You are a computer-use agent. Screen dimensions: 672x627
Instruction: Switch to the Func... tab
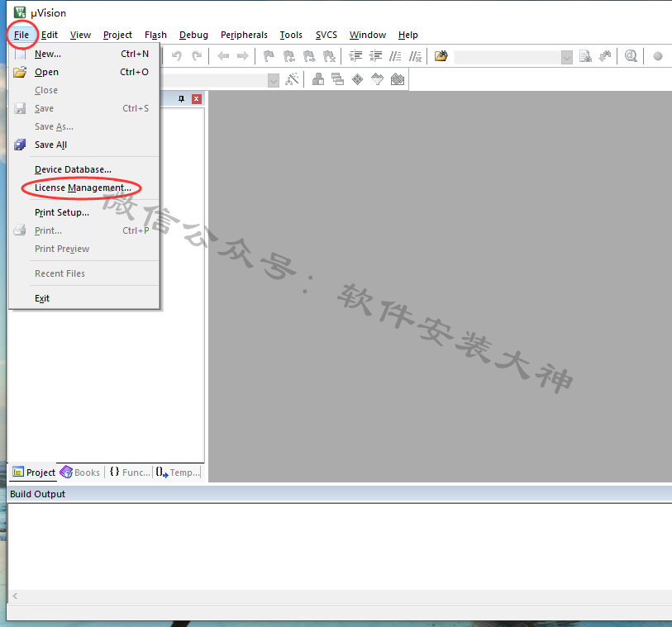pyautogui.click(x=130, y=473)
